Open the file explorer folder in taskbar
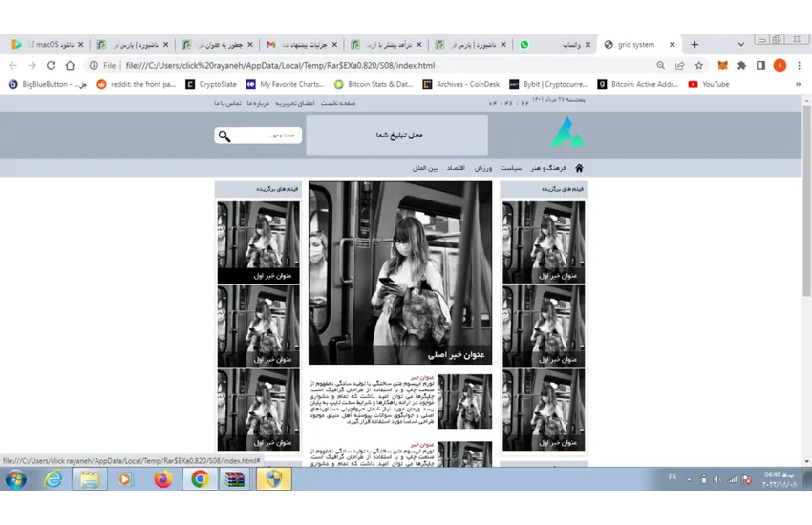The width and height of the screenshot is (812, 525). click(x=90, y=479)
